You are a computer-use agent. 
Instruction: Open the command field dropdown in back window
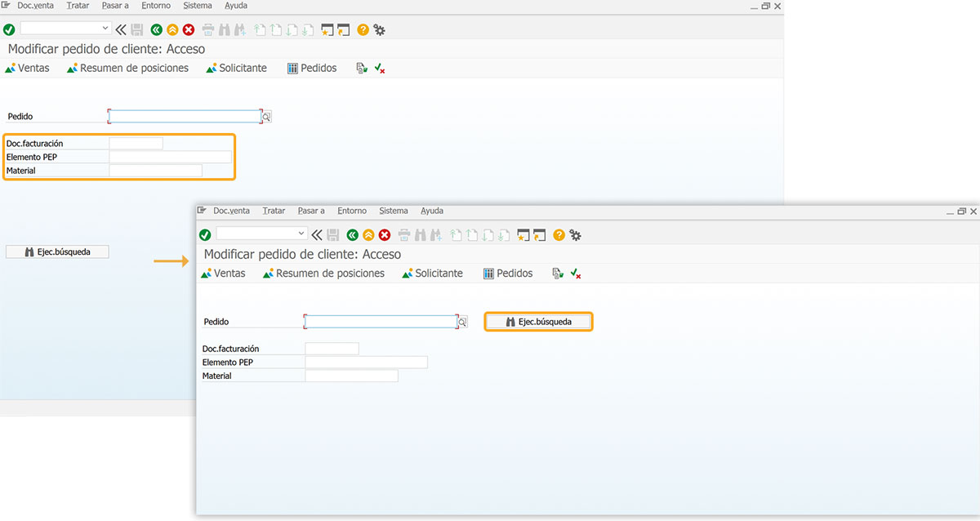click(x=106, y=29)
